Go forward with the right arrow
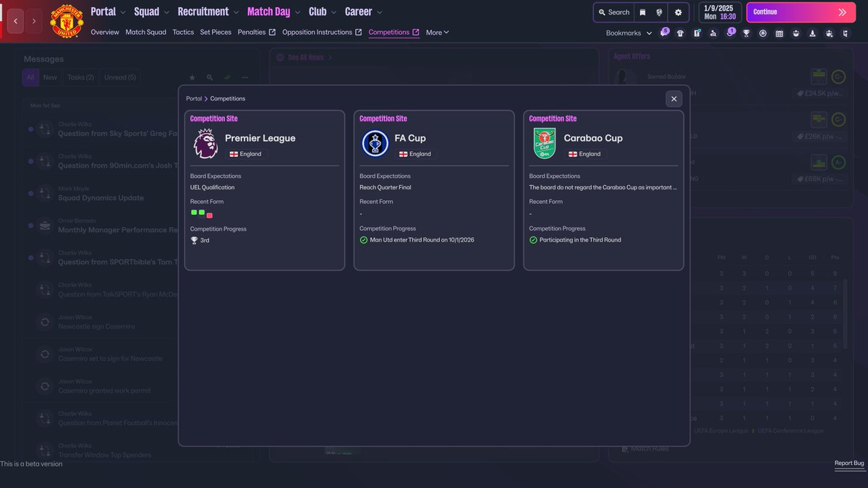868x488 pixels. click(x=33, y=22)
